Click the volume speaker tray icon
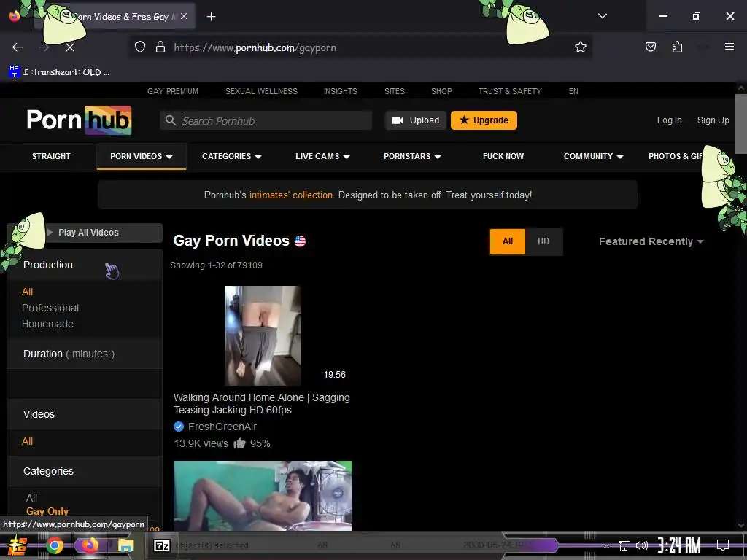The height and width of the screenshot is (560, 747). pos(642,545)
